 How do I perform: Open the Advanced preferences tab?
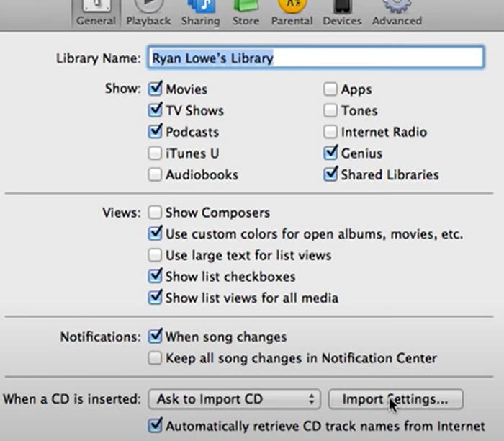(x=397, y=14)
